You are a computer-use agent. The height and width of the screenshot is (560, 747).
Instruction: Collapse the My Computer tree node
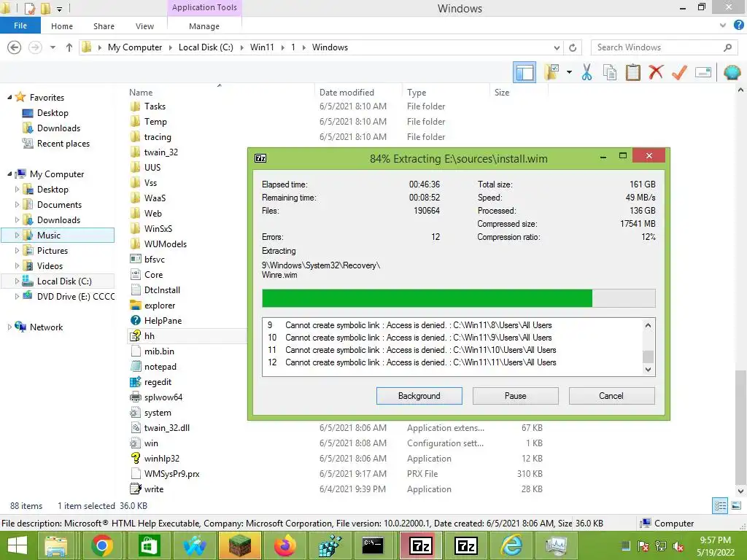pyautogui.click(x=9, y=174)
